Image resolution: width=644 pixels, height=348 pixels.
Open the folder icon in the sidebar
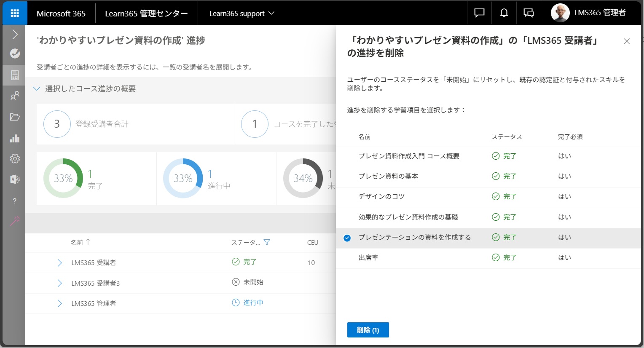click(15, 117)
